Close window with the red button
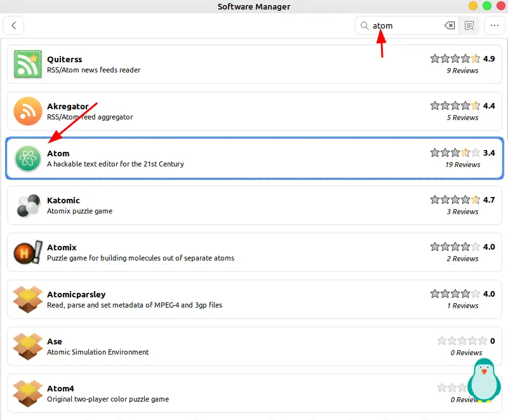 pos(501,6)
